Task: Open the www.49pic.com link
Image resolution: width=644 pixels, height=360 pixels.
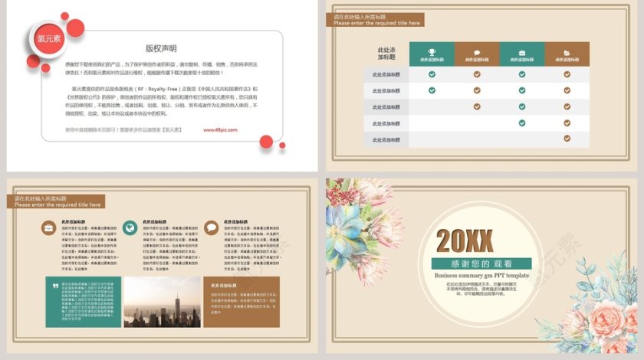Action: tap(220, 130)
